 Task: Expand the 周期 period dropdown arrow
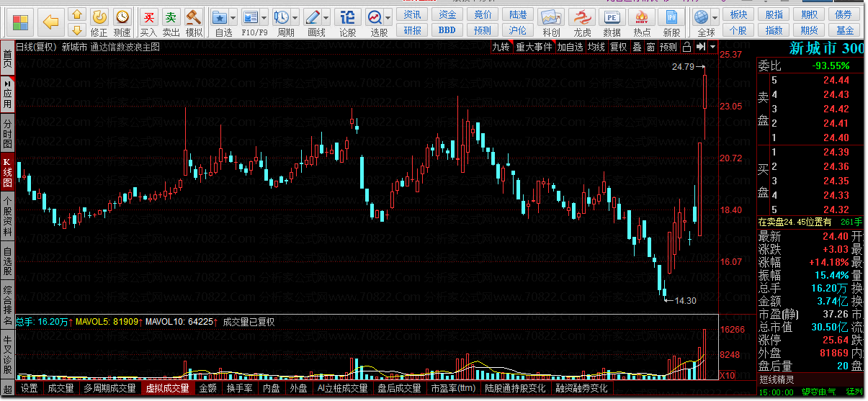tap(296, 17)
